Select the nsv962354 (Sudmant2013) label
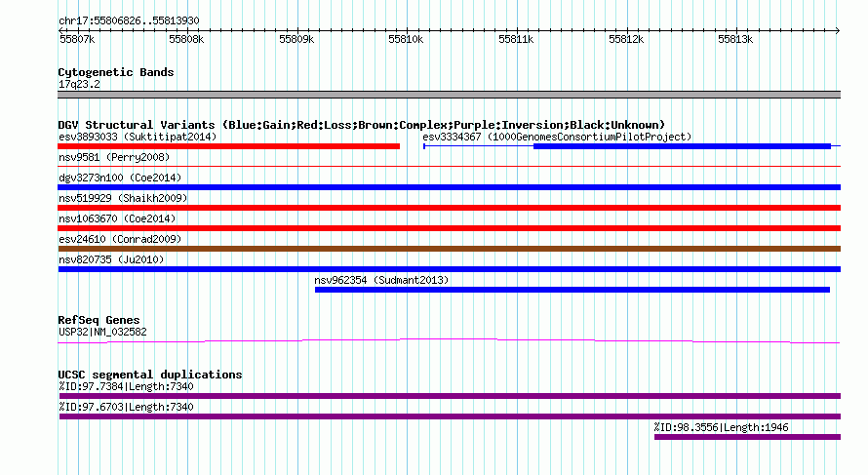Screen dimensions: 868x475 [381, 280]
